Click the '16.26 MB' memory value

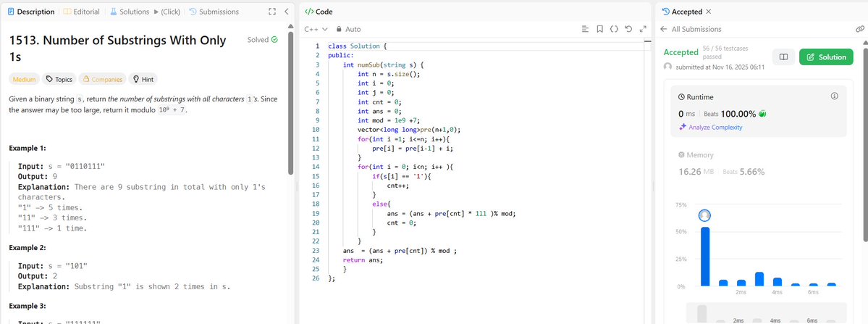tap(697, 172)
